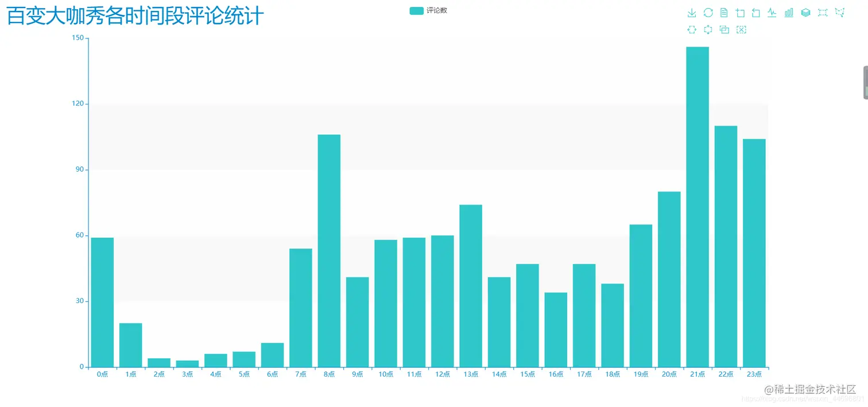Image resolution: width=868 pixels, height=407 pixels.
Task: Click the bar for 0点
Action: tap(102, 302)
